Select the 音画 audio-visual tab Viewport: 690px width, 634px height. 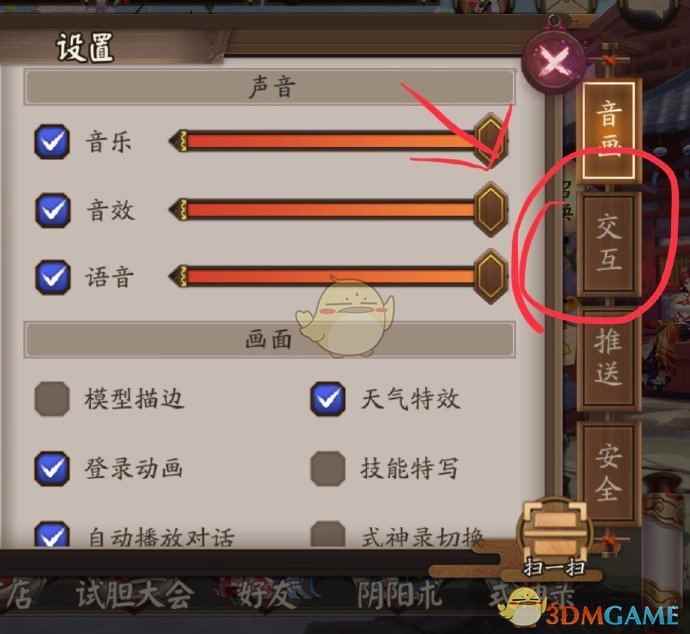[x=609, y=130]
